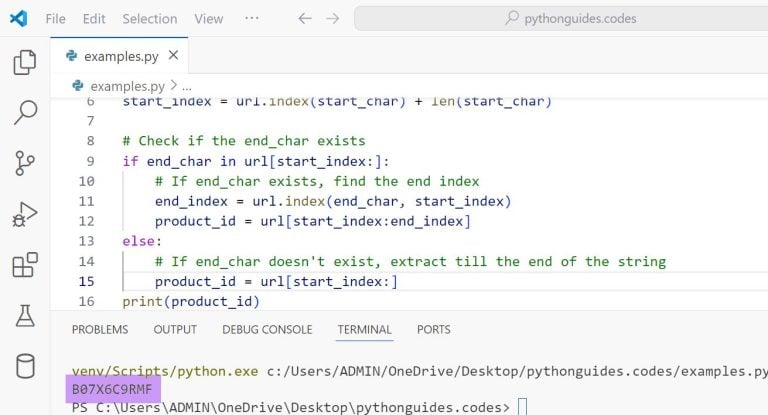
Task: Switch to the OUTPUT panel tab
Action: (175, 329)
